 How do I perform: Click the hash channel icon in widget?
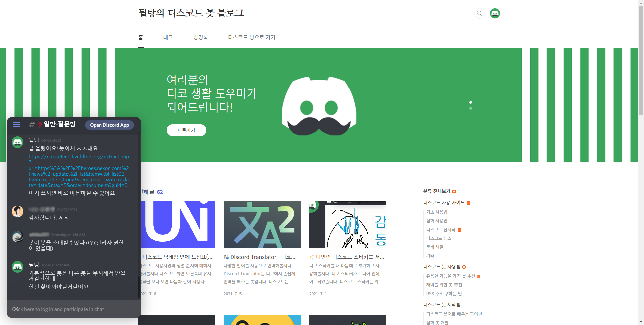(32, 125)
